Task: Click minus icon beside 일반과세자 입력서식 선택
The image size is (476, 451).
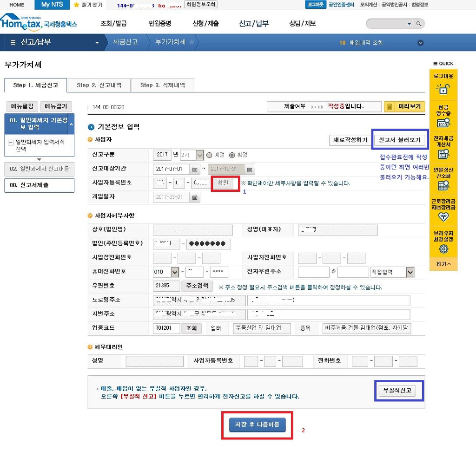Action: (x=11, y=142)
